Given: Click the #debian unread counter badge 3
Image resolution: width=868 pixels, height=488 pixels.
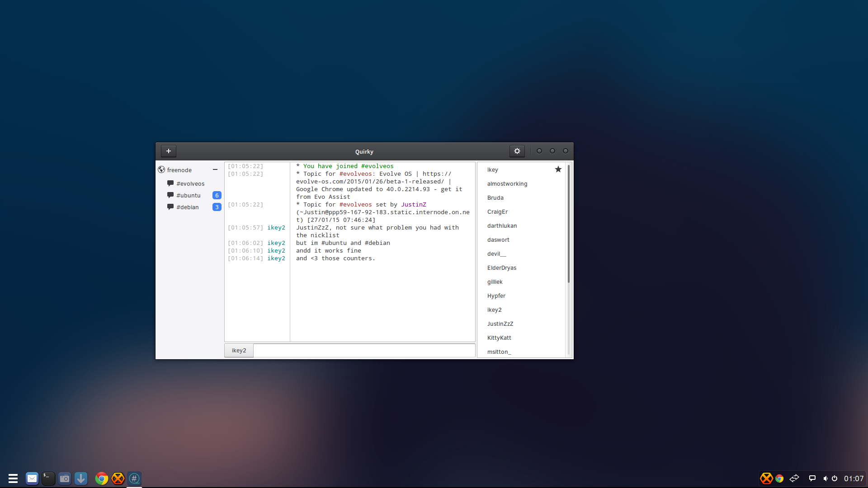Looking at the screenshot, I should point(217,207).
